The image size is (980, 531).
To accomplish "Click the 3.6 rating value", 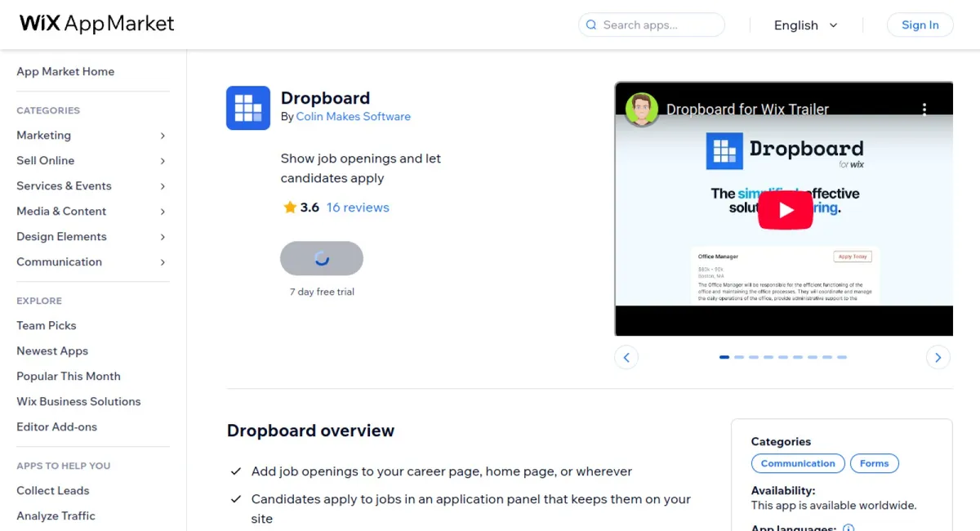I will [x=310, y=207].
